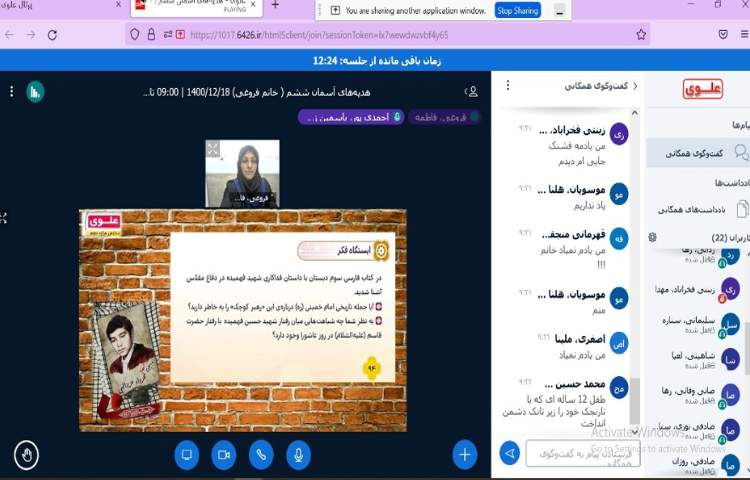Toggle the users list icon

472,91
